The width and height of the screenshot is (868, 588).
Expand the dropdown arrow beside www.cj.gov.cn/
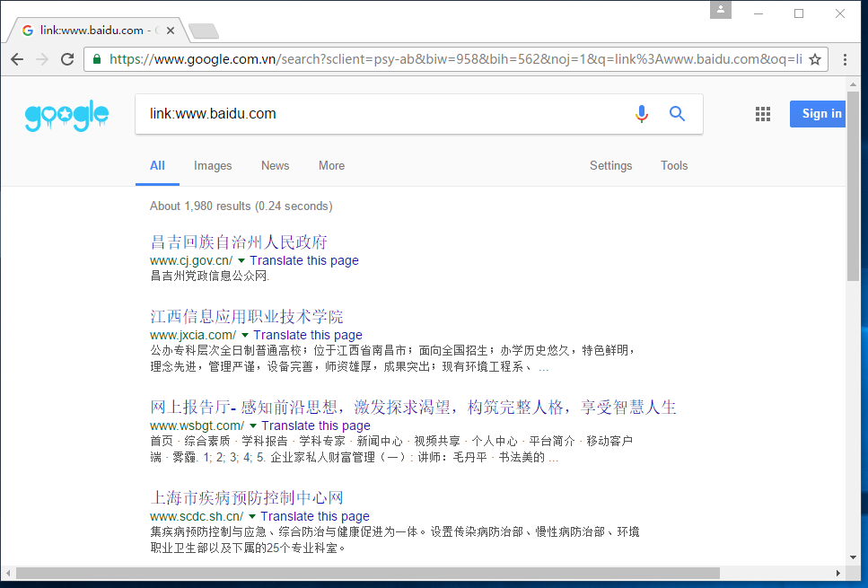(241, 260)
